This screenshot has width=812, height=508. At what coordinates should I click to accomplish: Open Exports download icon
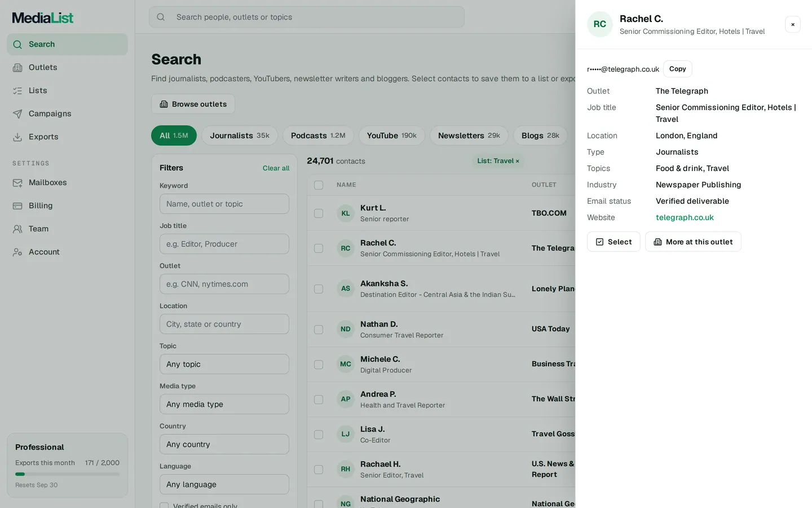(x=17, y=137)
